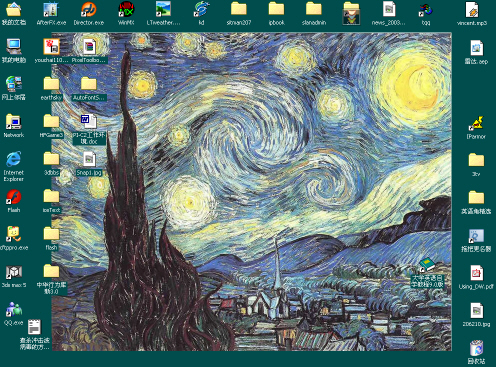Open the QQ.exe shortcut
This screenshot has width=496, height=367.
click(x=14, y=309)
